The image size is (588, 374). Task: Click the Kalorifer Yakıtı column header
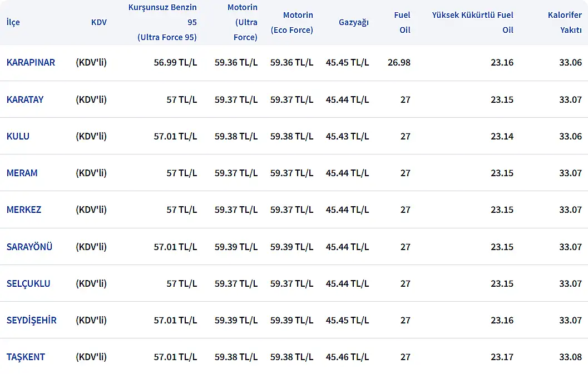pos(564,22)
